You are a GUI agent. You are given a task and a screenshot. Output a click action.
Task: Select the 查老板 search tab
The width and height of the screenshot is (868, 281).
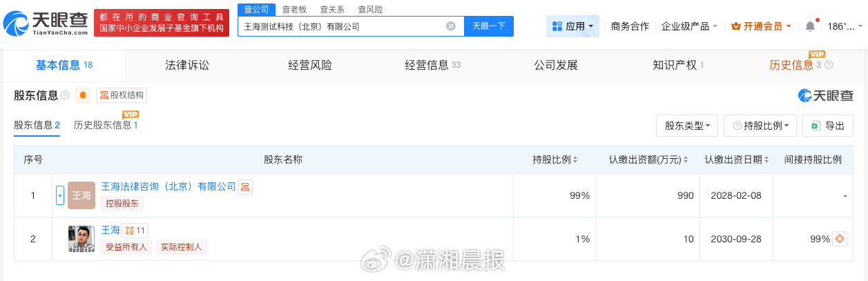click(x=295, y=9)
